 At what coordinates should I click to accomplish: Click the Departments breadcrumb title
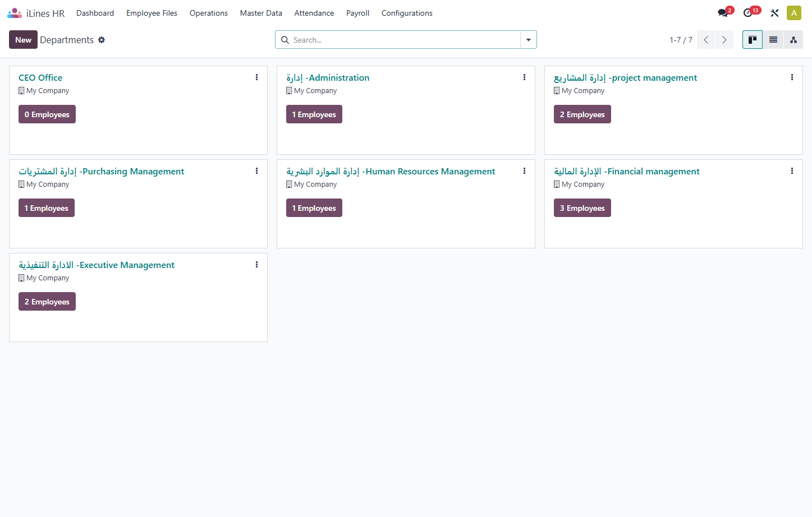click(x=67, y=40)
